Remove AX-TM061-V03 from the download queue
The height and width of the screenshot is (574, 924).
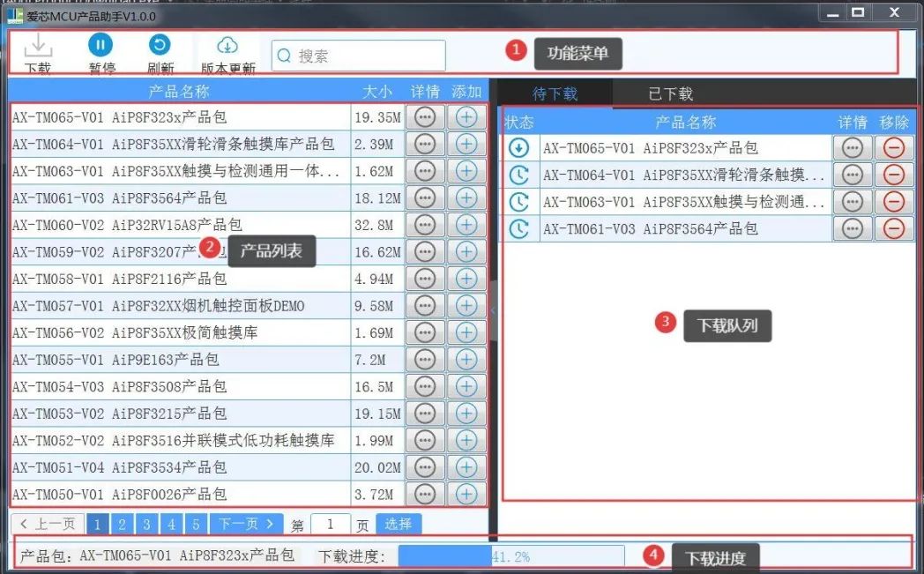[894, 228]
